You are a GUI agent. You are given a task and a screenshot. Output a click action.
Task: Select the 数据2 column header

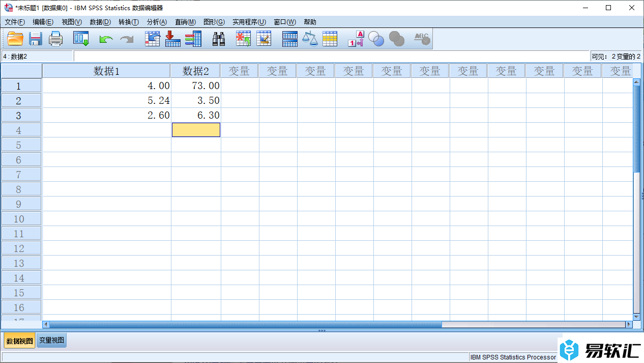pos(196,71)
